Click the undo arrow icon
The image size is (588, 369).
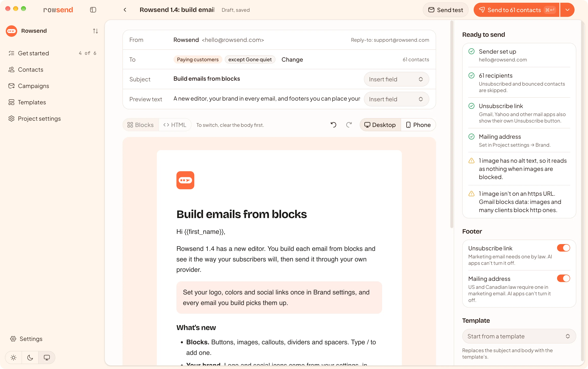(333, 125)
